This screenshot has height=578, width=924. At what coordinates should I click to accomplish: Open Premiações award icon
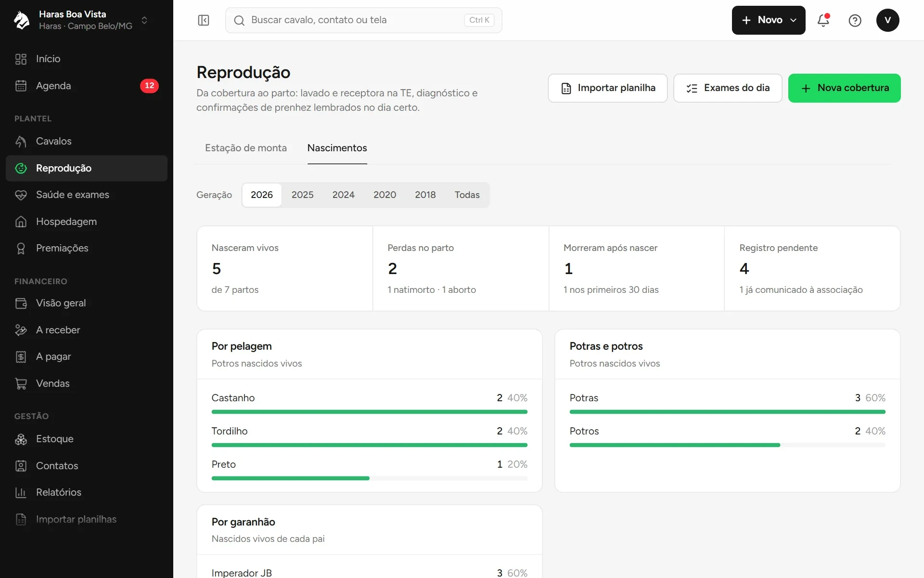pos(21,248)
